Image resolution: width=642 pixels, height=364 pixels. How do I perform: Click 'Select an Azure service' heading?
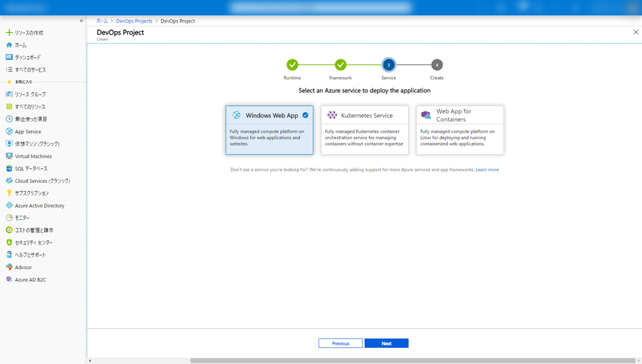364,90
